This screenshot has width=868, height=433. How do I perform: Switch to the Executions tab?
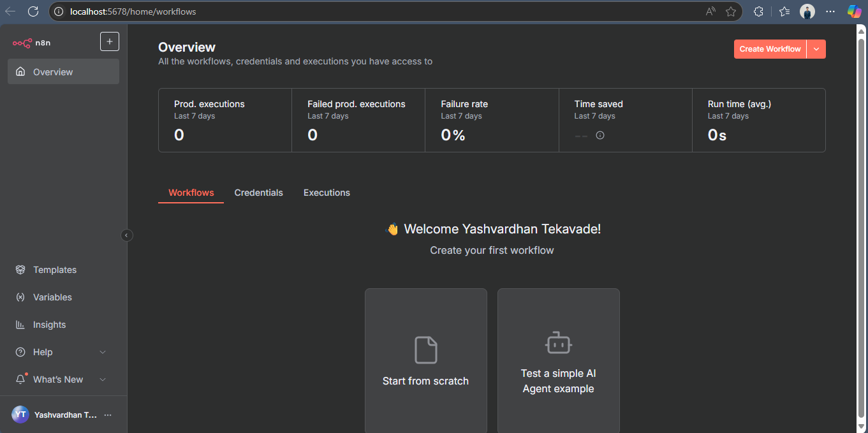click(x=327, y=193)
